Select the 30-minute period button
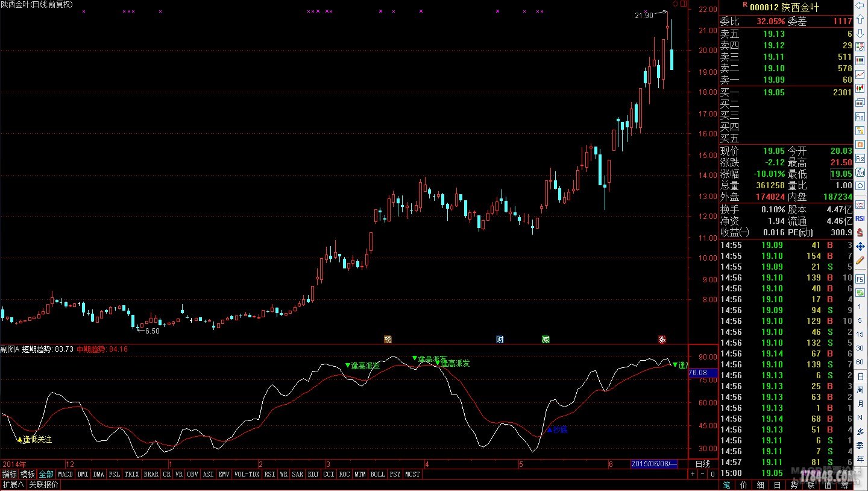The width and height of the screenshot is (868, 491). click(x=860, y=348)
